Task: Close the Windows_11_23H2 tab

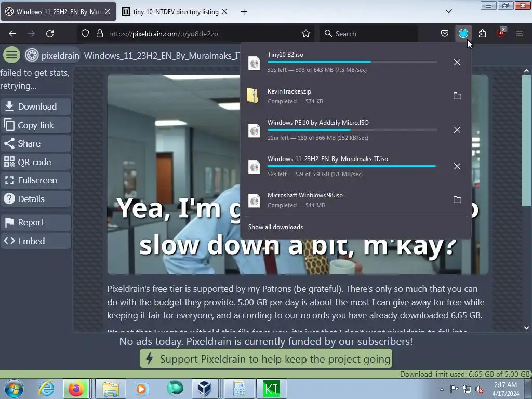Action: (108, 11)
